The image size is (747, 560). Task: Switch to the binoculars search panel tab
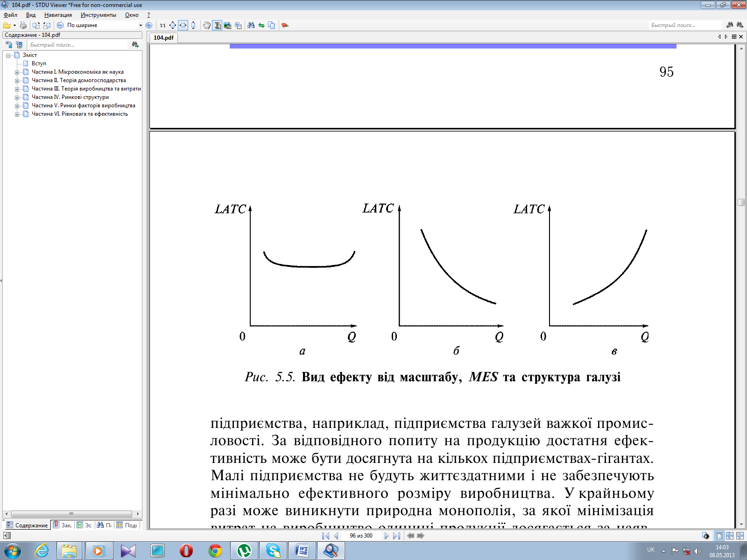[104, 525]
